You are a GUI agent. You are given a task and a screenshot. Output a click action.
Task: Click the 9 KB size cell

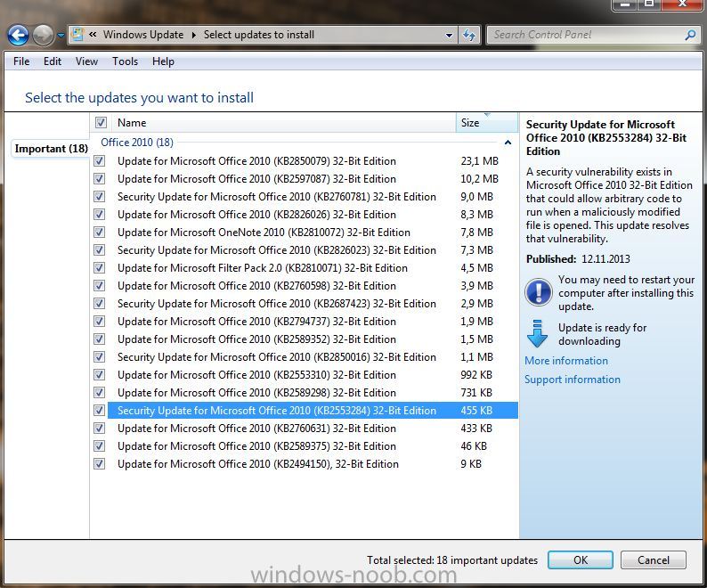click(x=471, y=464)
